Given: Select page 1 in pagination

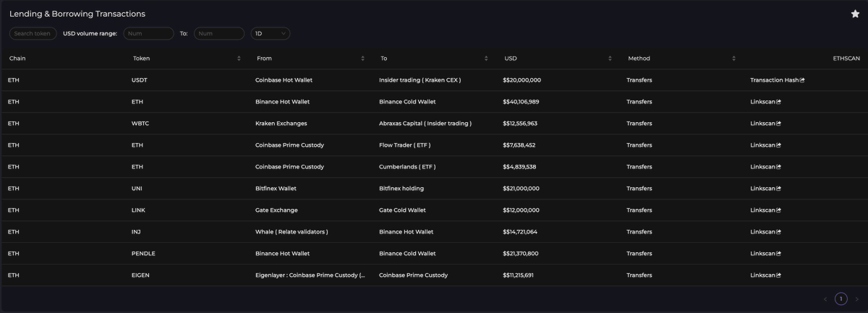Looking at the screenshot, I should point(841,299).
